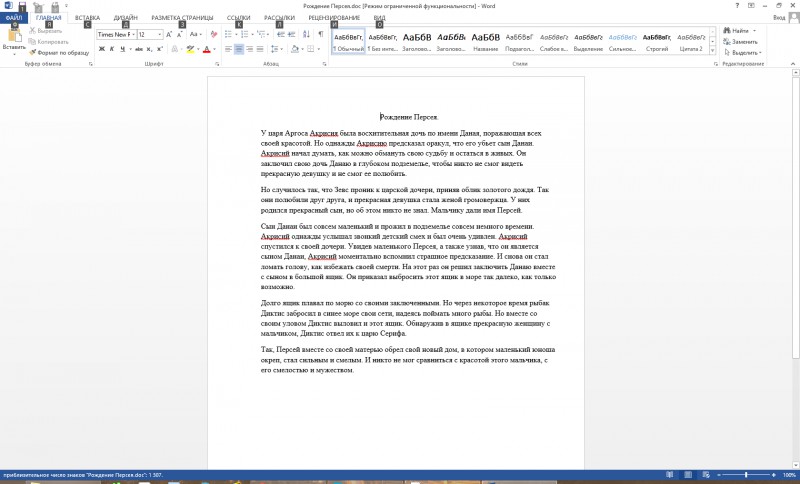Click the Вход sign-in link
The image size is (800, 484).
(x=779, y=18)
